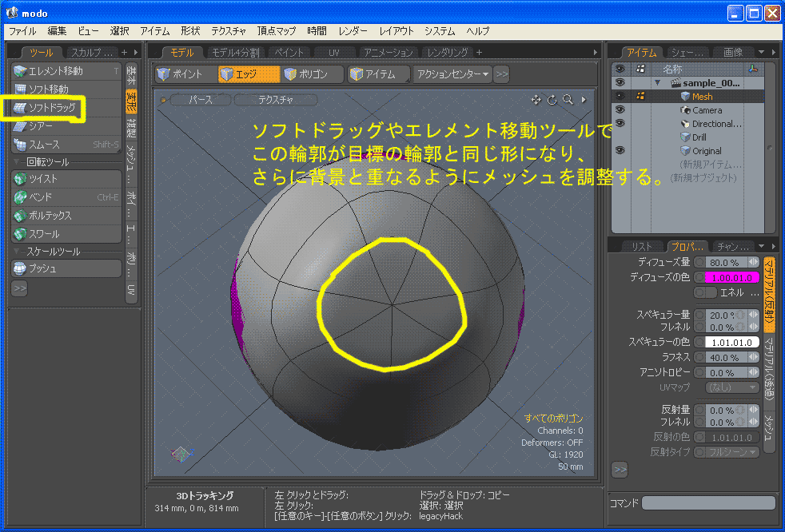The height and width of the screenshot is (532, 785).
Task: Open the ファイル menu
Action: (22, 31)
